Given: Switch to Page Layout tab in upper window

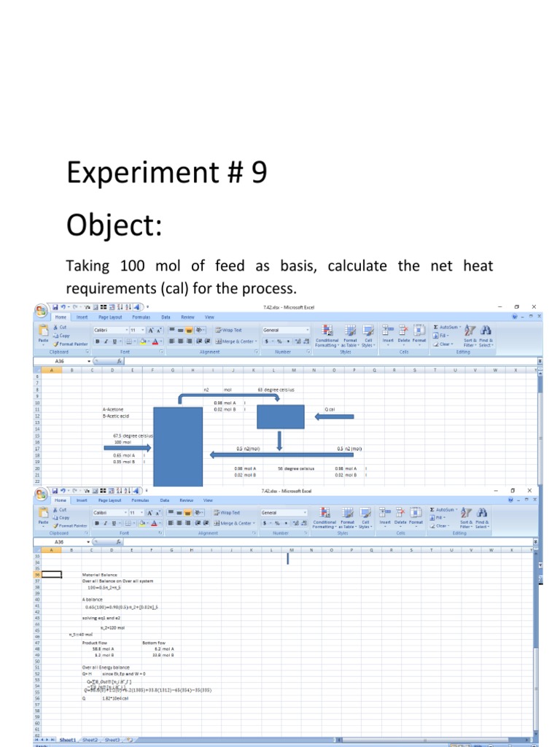Looking at the screenshot, I should (110, 317).
